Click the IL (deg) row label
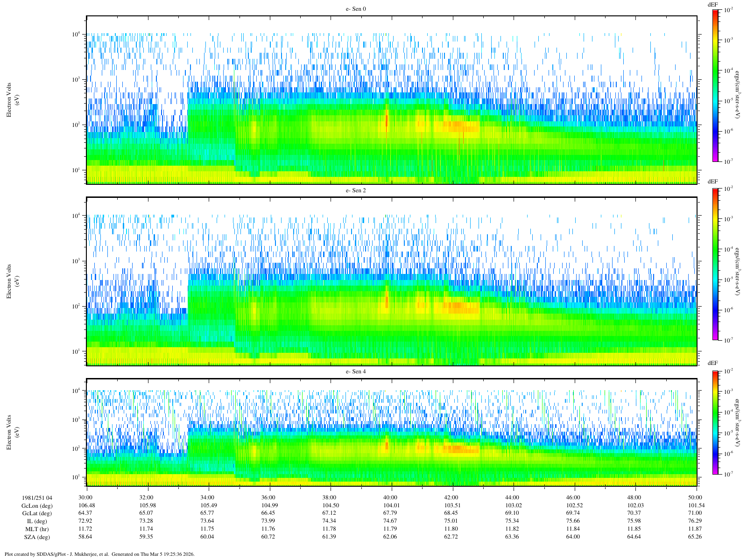Screen dimensions: 747x560 point(37,521)
